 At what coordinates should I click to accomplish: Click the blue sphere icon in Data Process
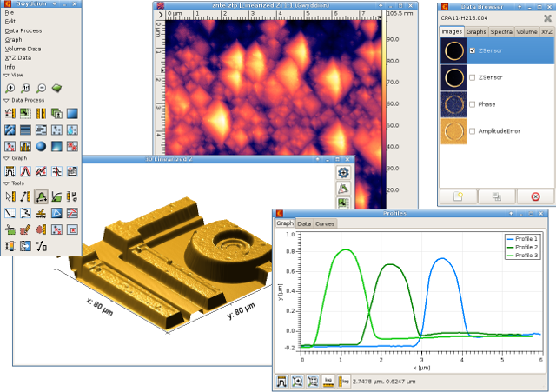[41, 146]
